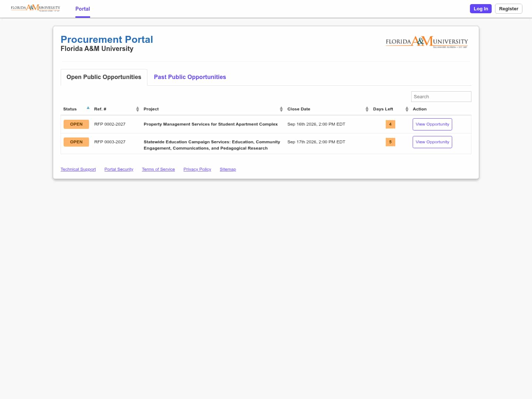Switch to Past Public Opportunities tab
Viewport: 532px width, 399px height.
[x=190, y=77]
